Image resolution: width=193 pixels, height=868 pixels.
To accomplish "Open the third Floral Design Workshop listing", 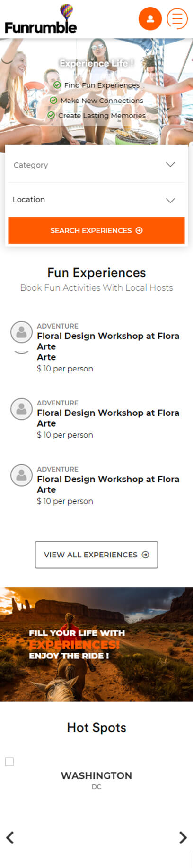I will (x=108, y=484).
